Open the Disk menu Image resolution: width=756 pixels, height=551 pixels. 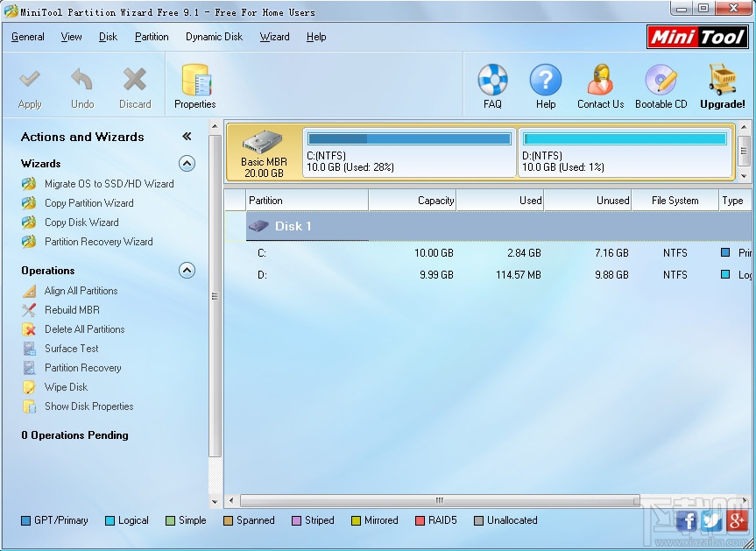(x=108, y=37)
